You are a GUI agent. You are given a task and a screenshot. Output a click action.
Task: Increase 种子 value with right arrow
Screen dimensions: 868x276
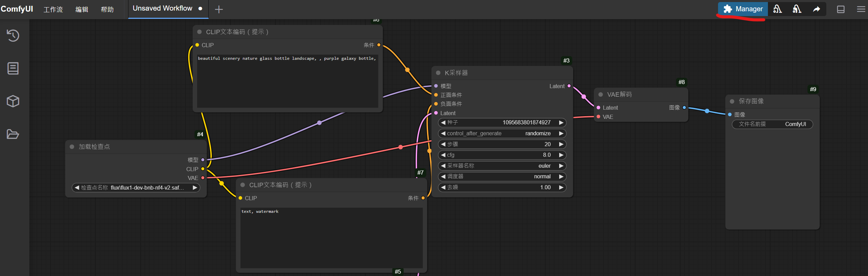tap(561, 122)
